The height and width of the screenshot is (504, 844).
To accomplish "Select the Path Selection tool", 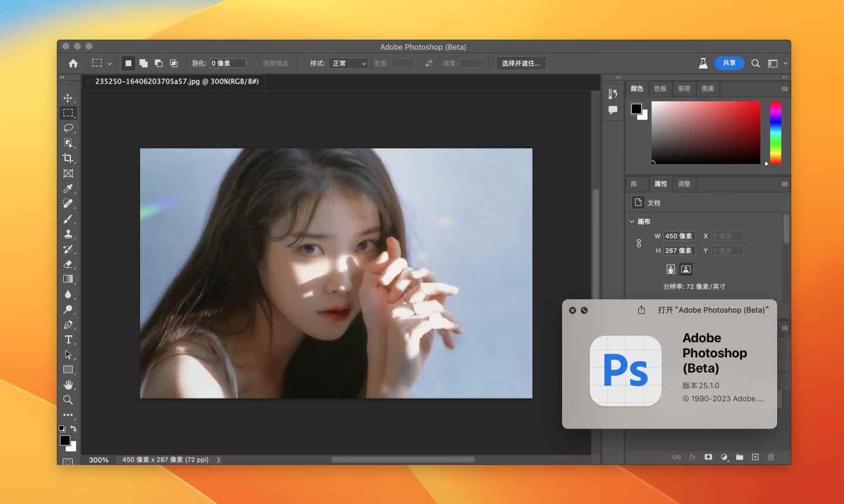I will coord(68,355).
